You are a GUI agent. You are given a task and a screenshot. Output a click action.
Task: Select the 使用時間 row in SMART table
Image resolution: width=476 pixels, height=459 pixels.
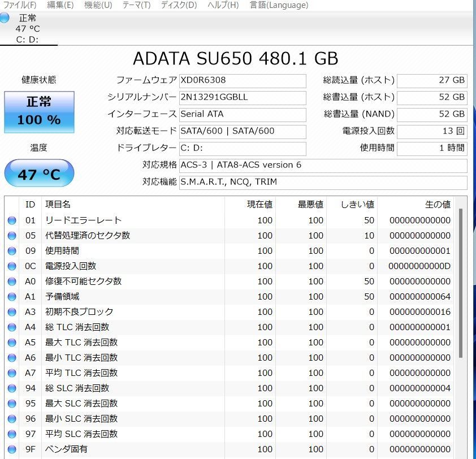pos(229,251)
